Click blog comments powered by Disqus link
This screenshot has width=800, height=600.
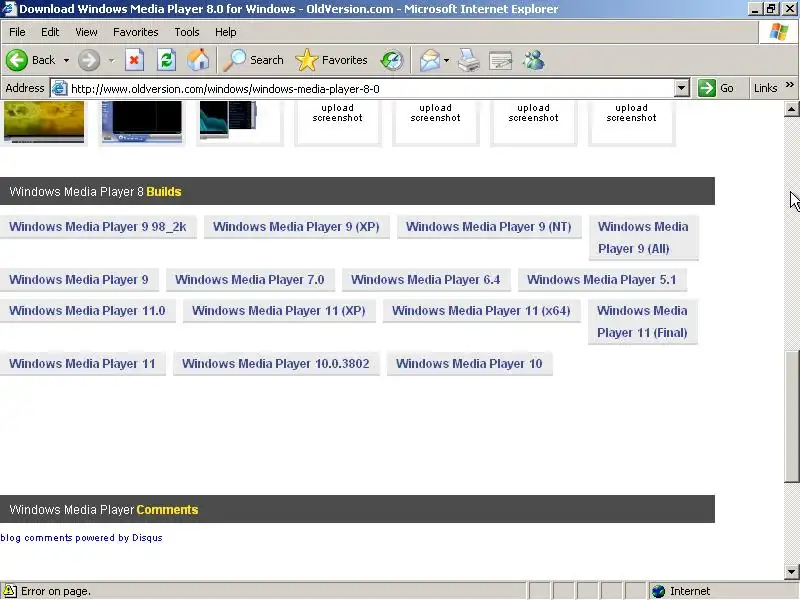(x=81, y=538)
